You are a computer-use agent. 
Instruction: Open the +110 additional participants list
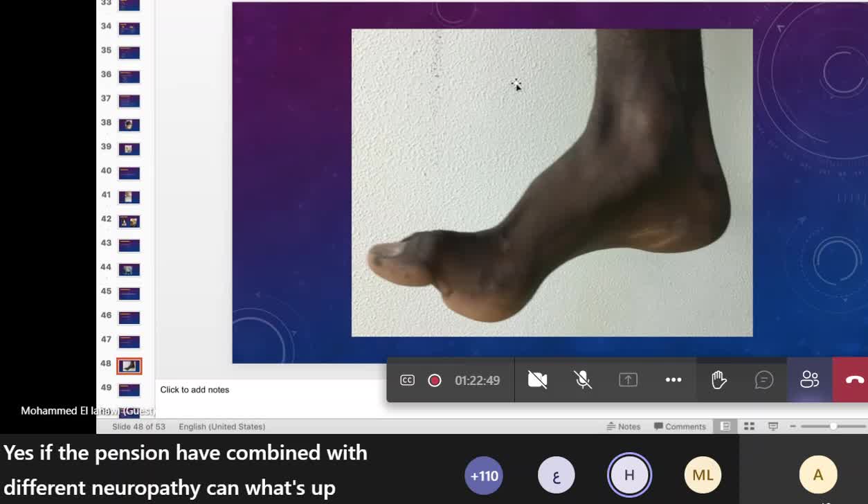coord(484,476)
